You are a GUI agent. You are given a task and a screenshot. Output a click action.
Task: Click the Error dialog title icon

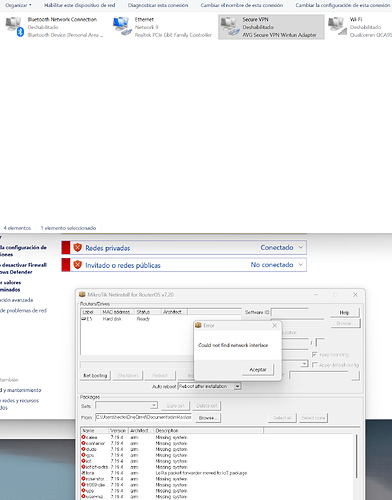pos(198,325)
